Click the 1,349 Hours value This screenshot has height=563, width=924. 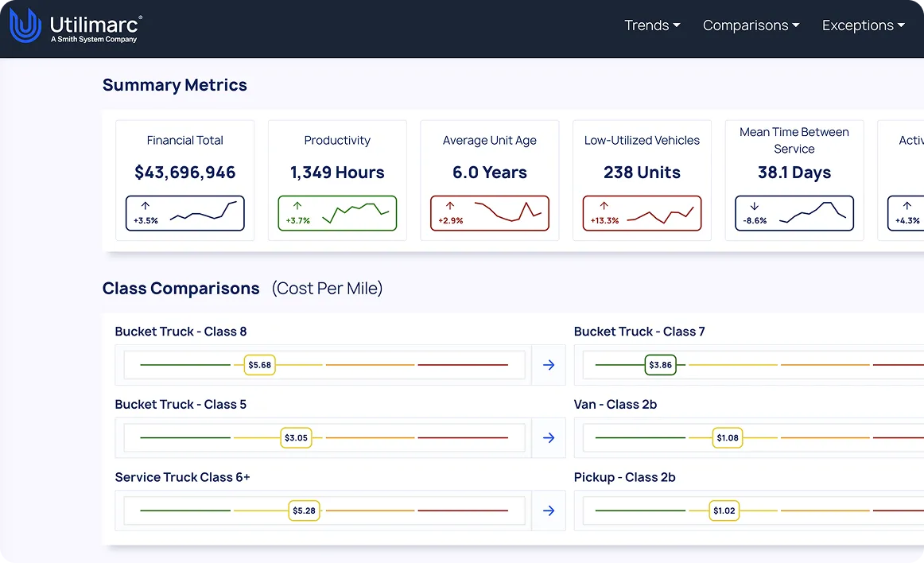click(337, 172)
